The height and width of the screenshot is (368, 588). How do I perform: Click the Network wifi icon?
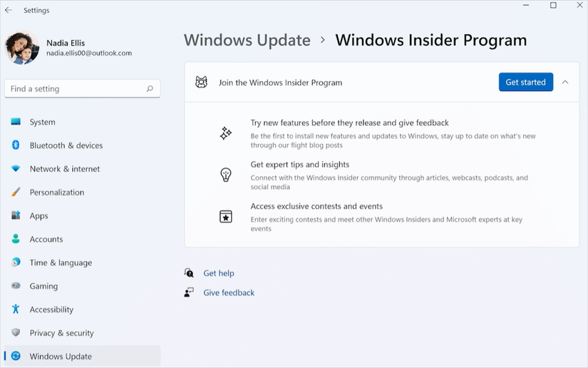coord(16,168)
